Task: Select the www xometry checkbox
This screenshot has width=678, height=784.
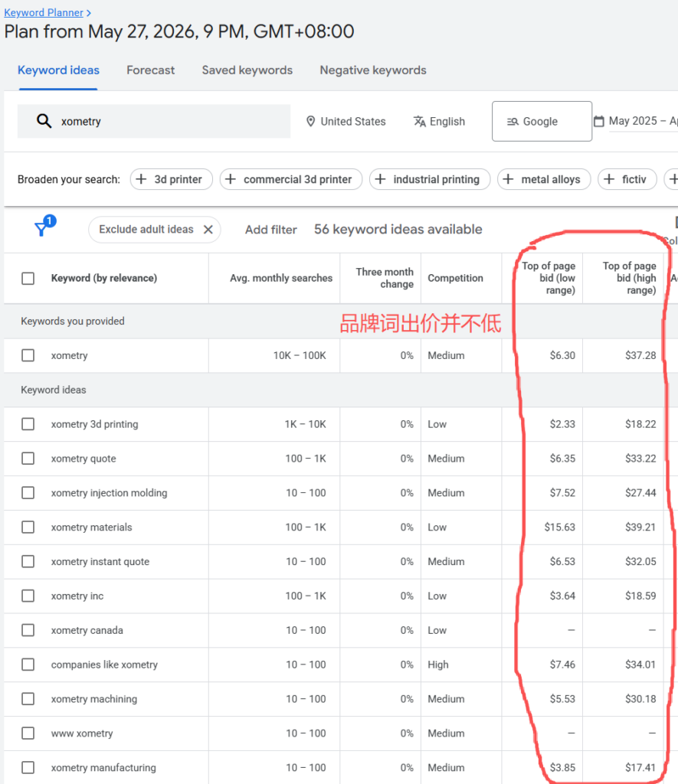Action: pyautogui.click(x=28, y=733)
